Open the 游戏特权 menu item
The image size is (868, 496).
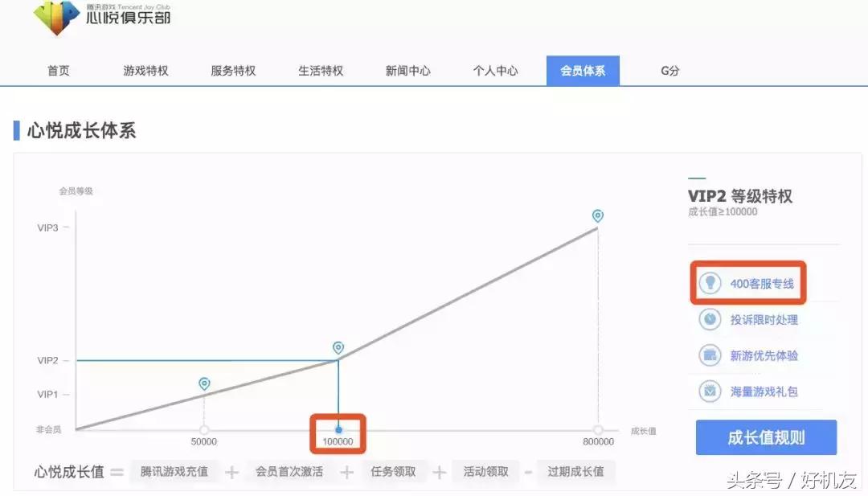[x=145, y=71]
